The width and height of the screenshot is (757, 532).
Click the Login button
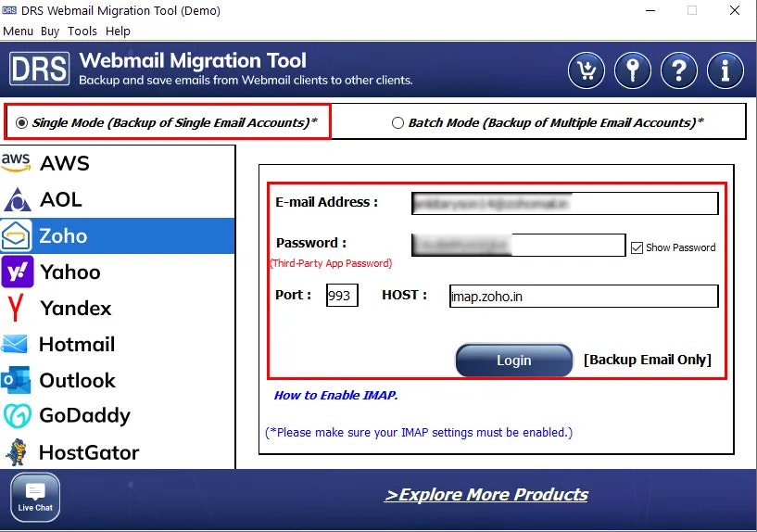513,361
